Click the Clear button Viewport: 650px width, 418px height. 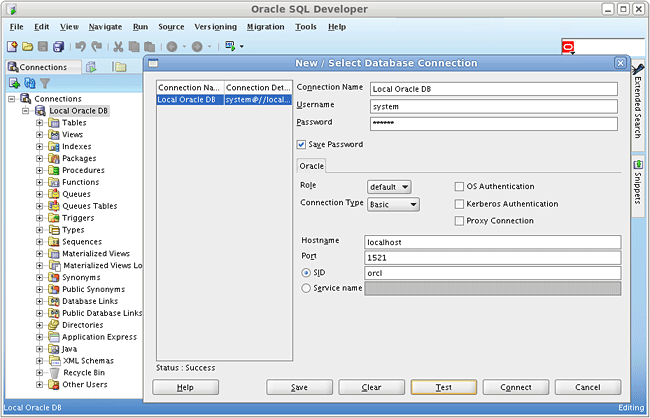coord(371,387)
